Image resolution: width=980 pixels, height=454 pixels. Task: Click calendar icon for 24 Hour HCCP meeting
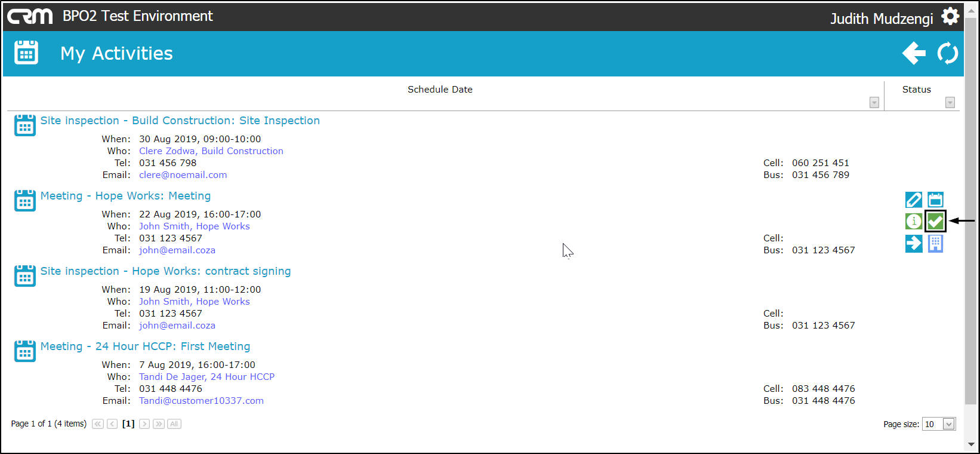click(24, 351)
